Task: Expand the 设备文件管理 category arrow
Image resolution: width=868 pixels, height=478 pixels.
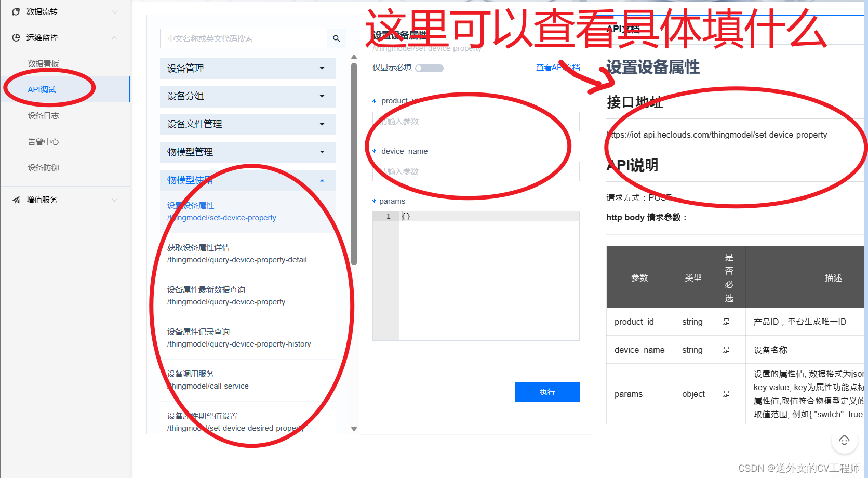Action: point(322,124)
